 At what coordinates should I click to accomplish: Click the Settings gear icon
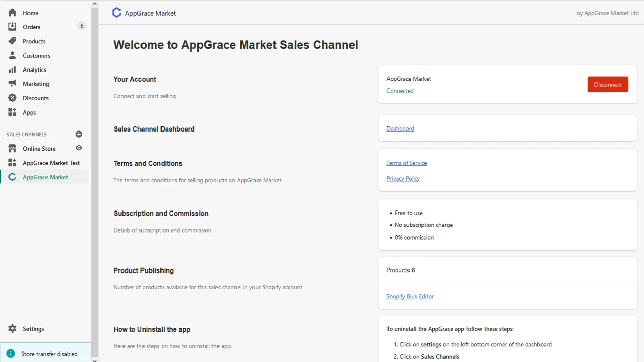[x=12, y=329]
